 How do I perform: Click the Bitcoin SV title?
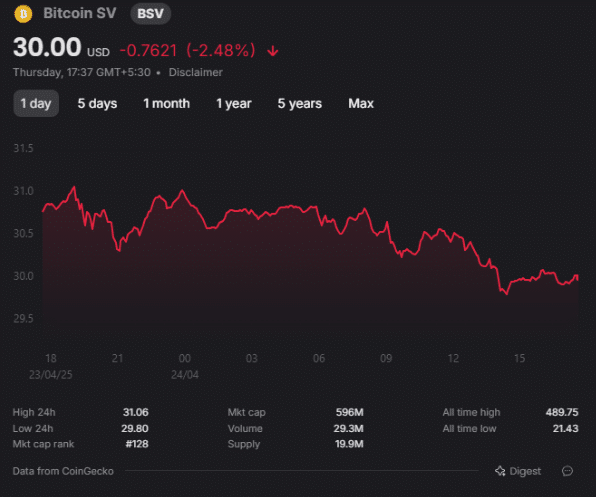click(x=79, y=13)
